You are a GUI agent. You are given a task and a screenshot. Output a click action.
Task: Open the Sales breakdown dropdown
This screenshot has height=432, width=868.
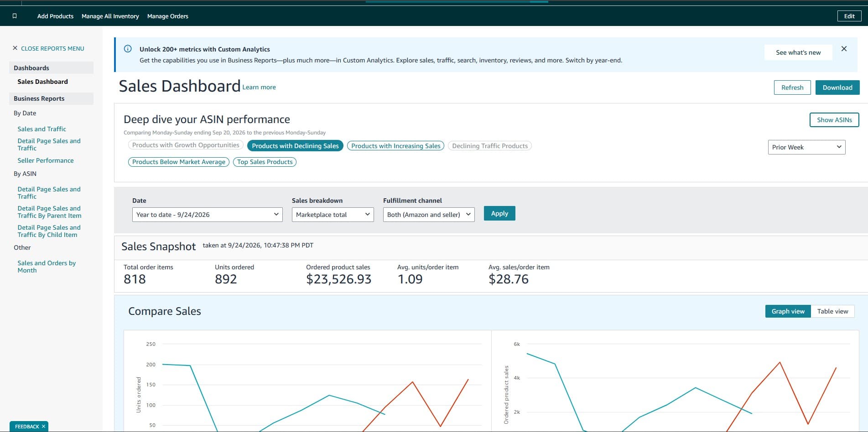click(333, 215)
